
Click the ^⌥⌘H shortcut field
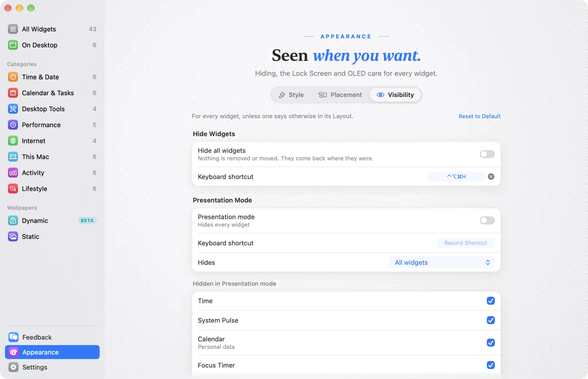456,176
